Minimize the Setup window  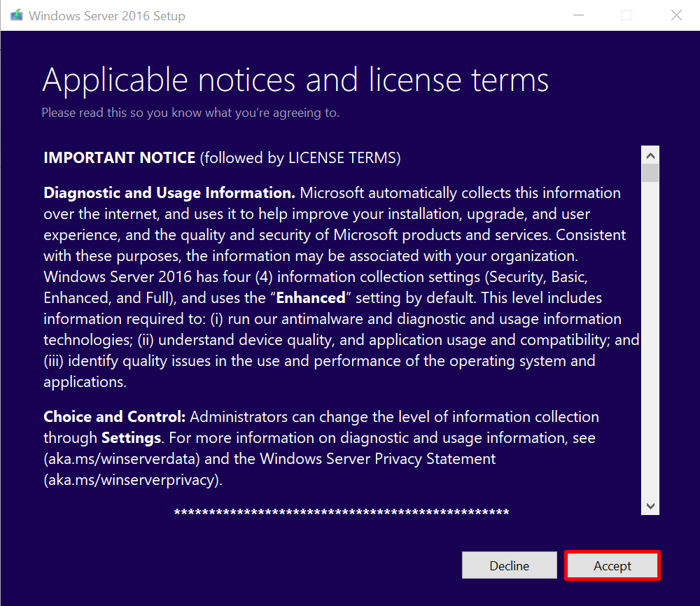(x=579, y=15)
